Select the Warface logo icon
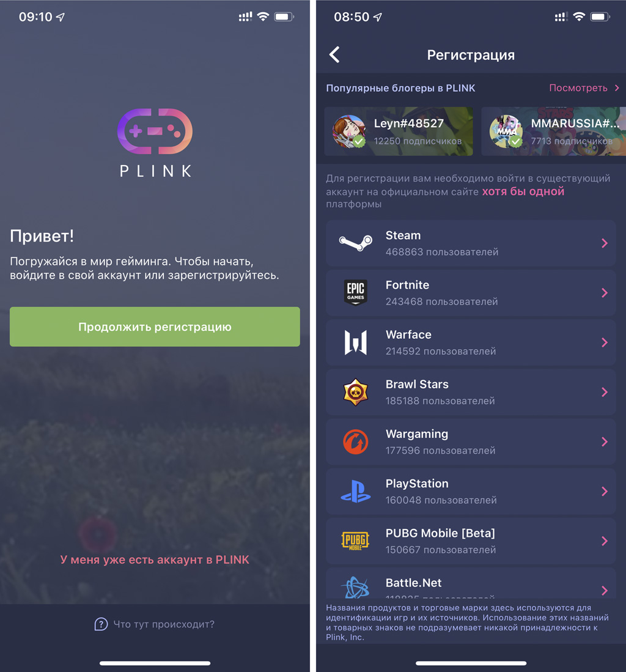This screenshot has width=626, height=672. pos(356,342)
